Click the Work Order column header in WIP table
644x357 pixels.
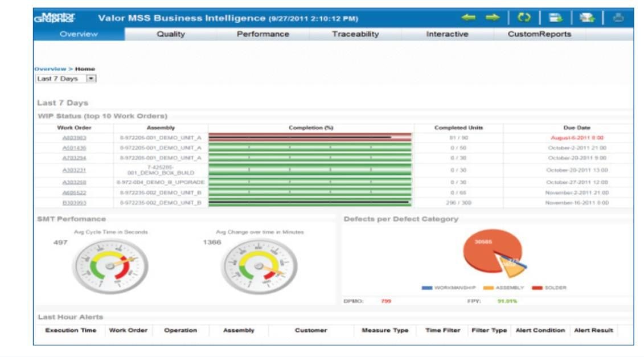click(74, 128)
